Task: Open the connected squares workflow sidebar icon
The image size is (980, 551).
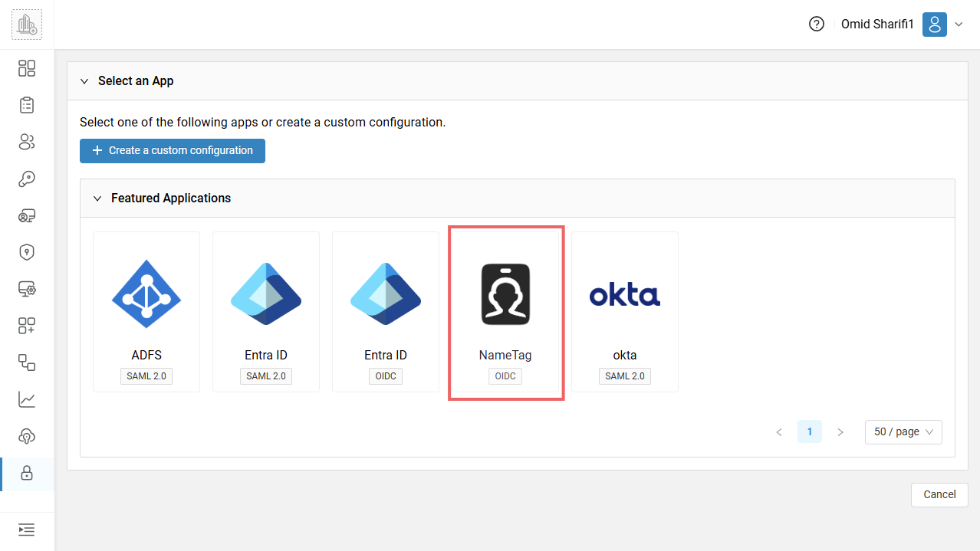Action: [x=27, y=362]
